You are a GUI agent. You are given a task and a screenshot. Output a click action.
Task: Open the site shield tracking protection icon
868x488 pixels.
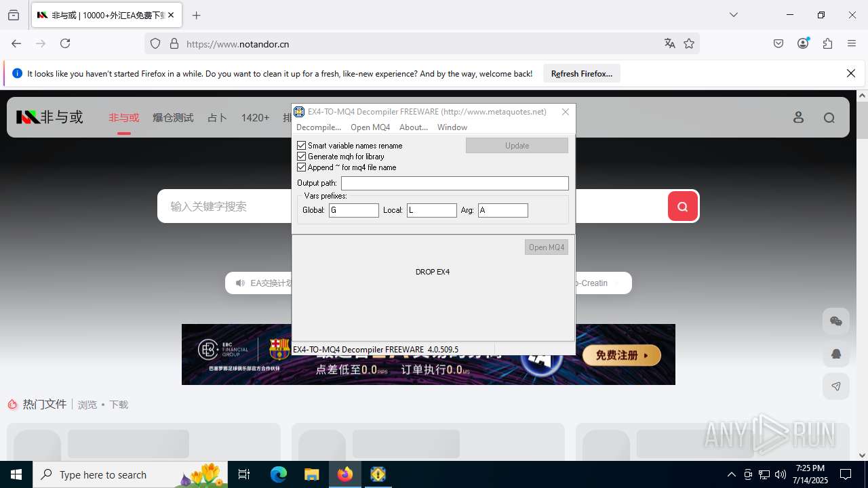pyautogui.click(x=155, y=43)
